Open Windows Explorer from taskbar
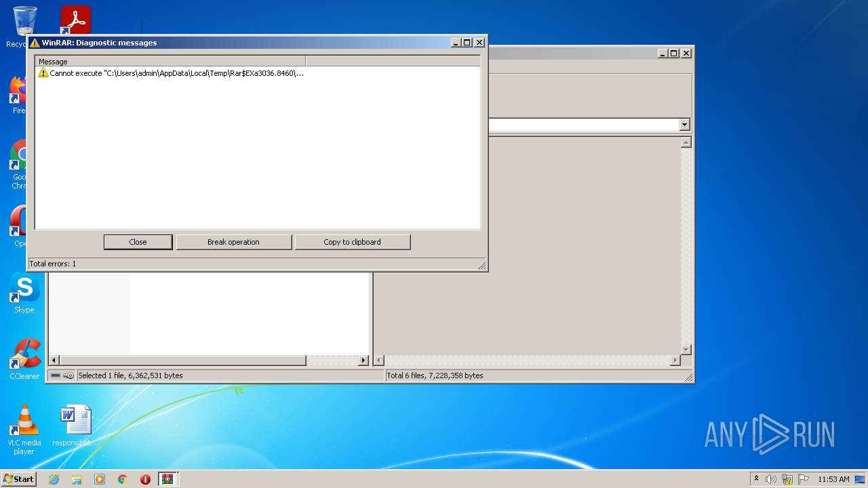The width and height of the screenshot is (868, 488). pyautogui.click(x=77, y=479)
